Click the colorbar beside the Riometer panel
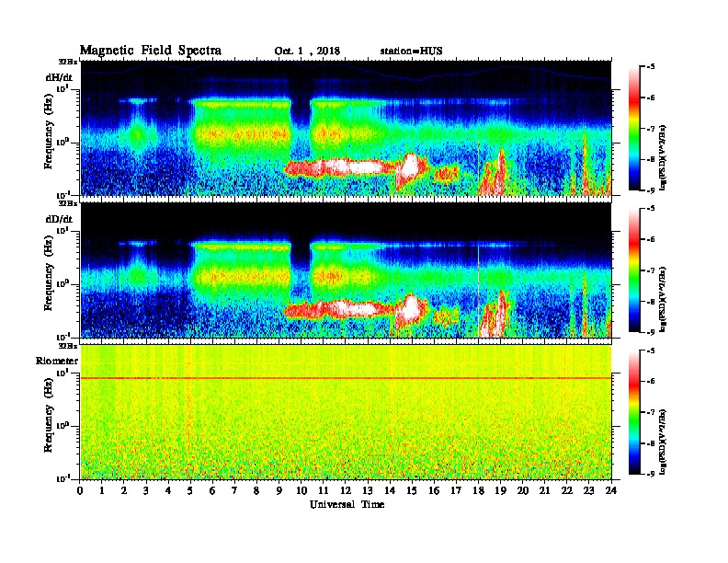 point(633,412)
